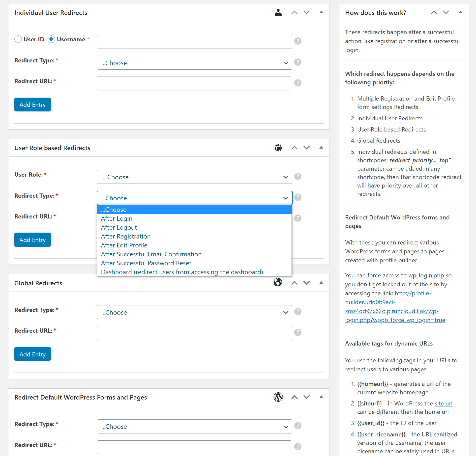Viewport: 476px width, 456px height.
Task: Click help icon beside Global Redirect URL
Action: click(298, 332)
